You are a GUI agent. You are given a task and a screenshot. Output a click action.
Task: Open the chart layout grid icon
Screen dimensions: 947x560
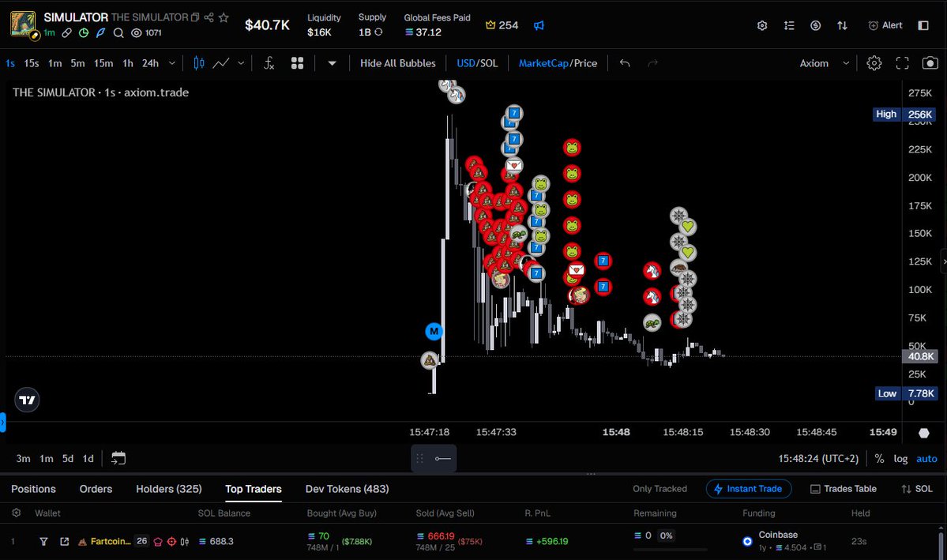tap(297, 63)
